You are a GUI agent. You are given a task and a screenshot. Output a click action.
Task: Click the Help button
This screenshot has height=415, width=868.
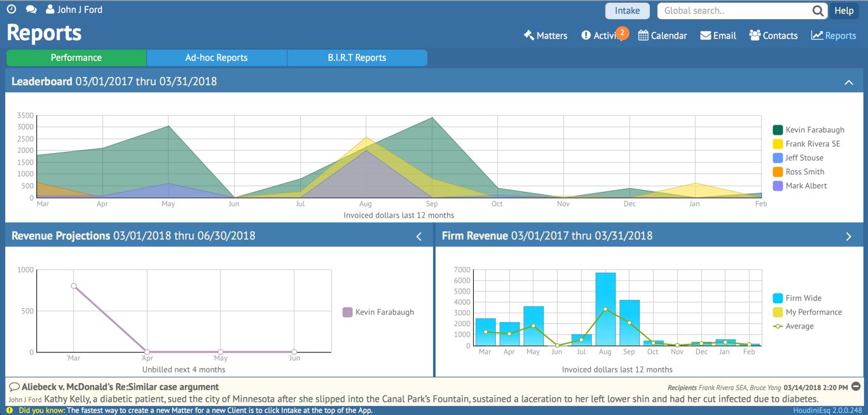pos(844,11)
